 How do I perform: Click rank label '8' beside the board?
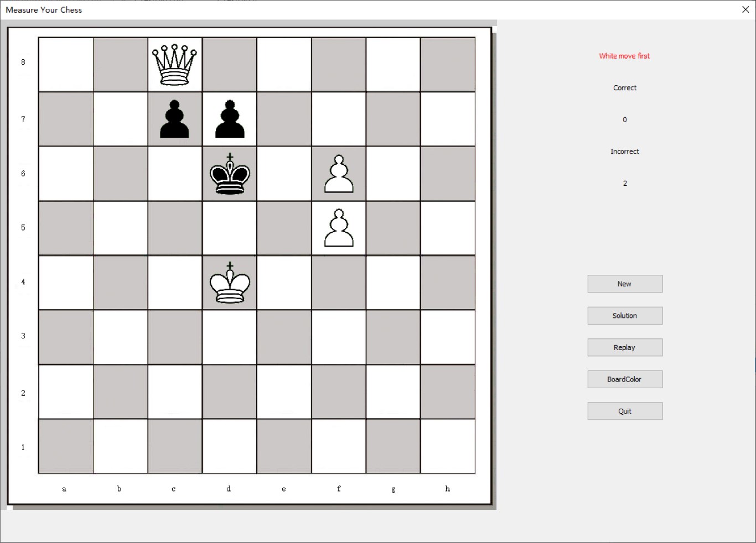pos(23,62)
